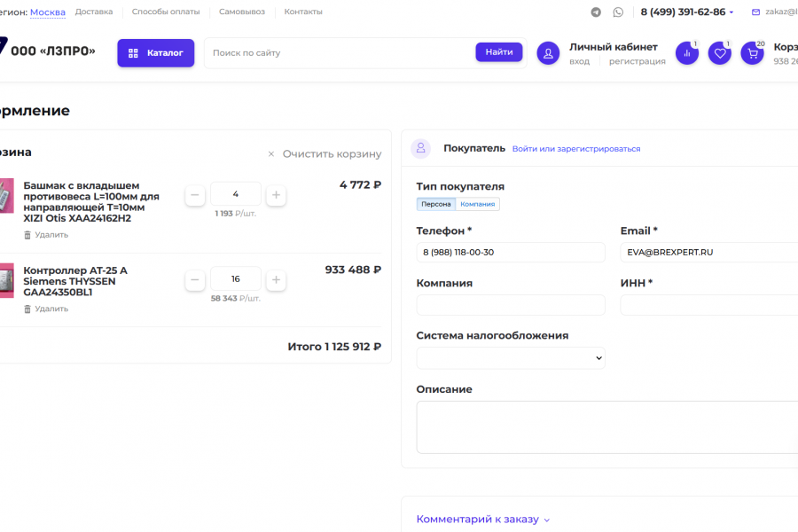The height and width of the screenshot is (532, 798).
Task: Expand Комментарий к заказу section
Action: pyautogui.click(x=483, y=520)
